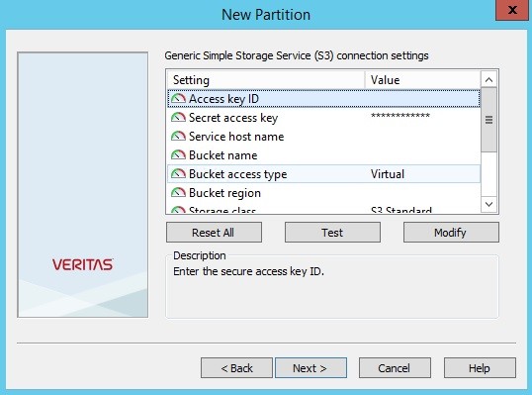Click the Value column header
532x395 pixels.
tap(423, 80)
